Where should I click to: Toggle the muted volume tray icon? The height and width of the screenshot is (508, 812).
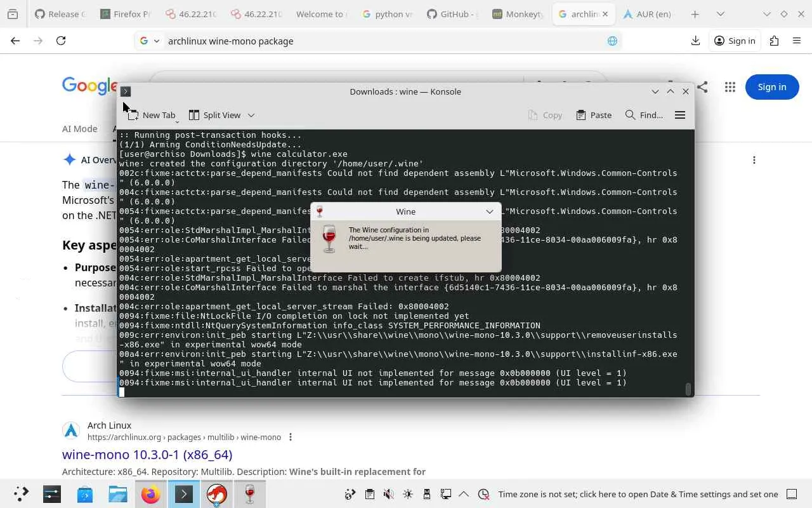pyautogui.click(x=388, y=494)
